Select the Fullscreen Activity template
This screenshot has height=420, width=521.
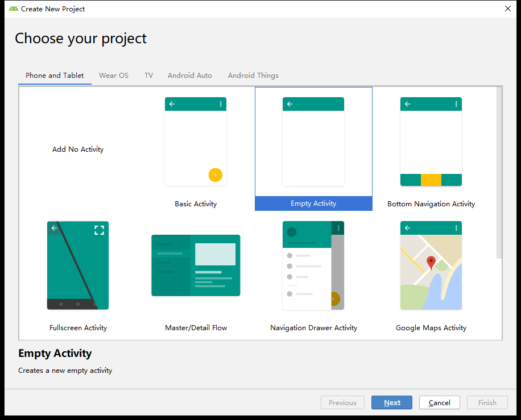(x=78, y=265)
